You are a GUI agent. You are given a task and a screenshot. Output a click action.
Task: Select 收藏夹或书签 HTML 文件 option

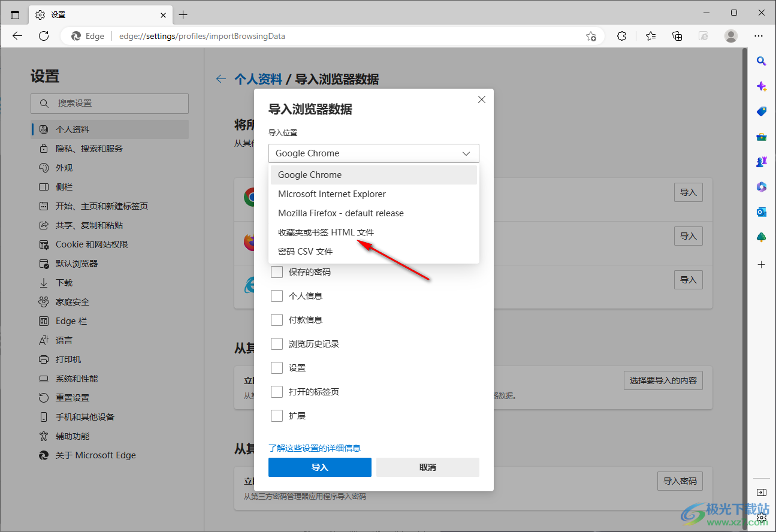(374, 232)
